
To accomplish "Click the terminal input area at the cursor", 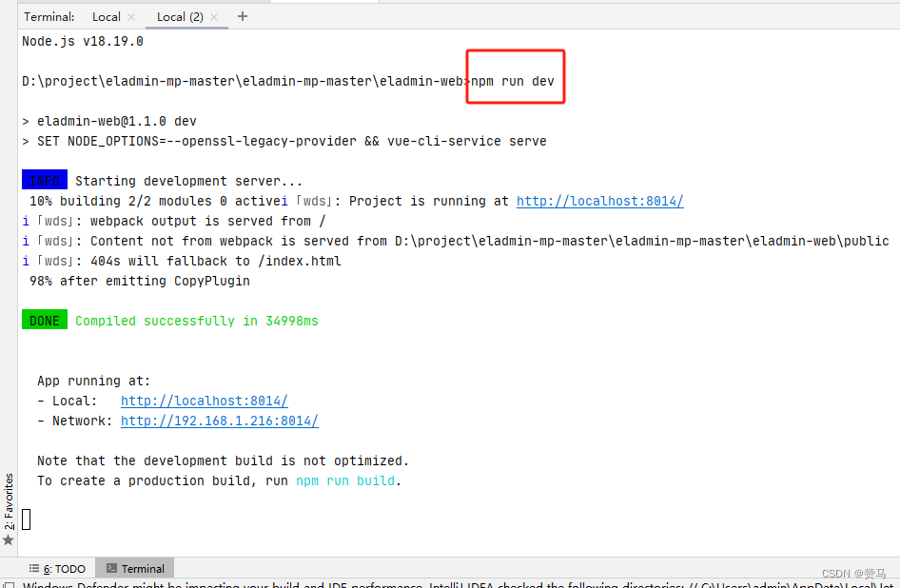I will pos(27,519).
